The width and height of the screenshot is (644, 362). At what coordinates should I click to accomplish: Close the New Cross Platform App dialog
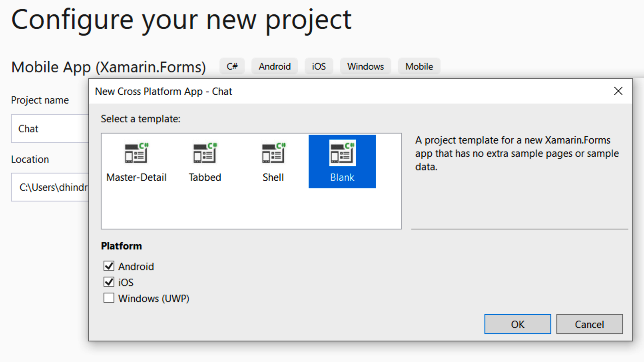(x=618, y=91)
